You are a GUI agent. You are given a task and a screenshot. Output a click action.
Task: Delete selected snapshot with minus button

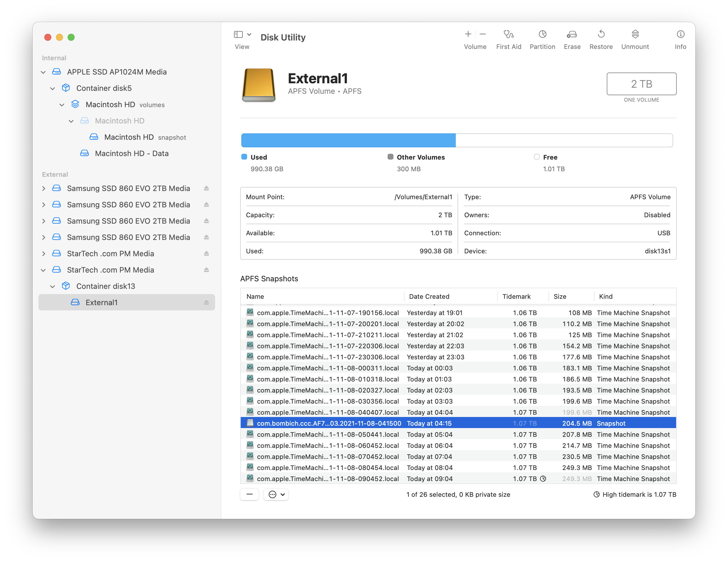(x=249, y=494)
